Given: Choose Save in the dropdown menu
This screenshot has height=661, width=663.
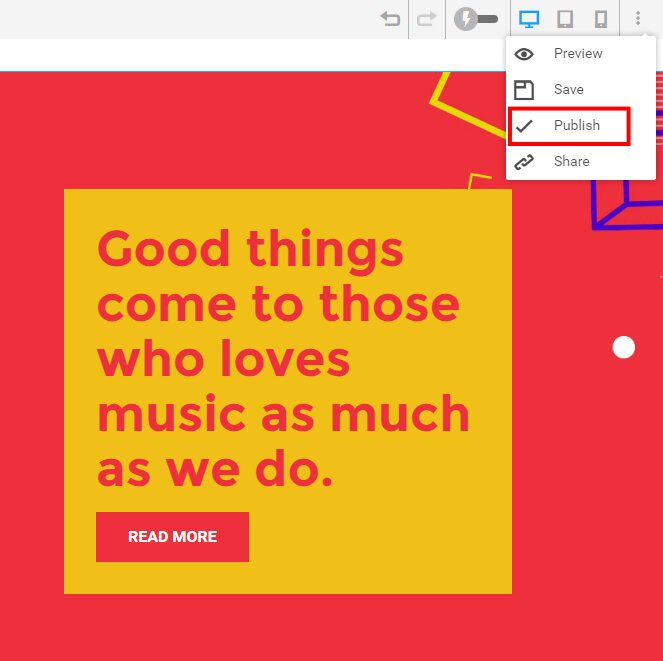Looking at the screenshot, I should tap(568, 90).
